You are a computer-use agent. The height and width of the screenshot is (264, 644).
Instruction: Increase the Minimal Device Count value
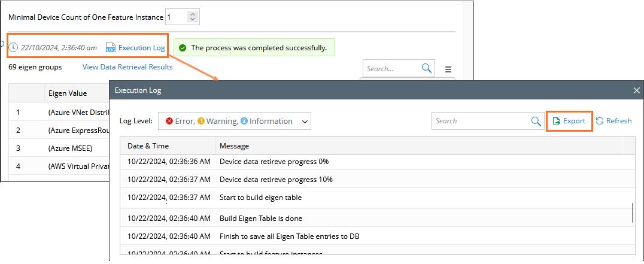[192, 14]
